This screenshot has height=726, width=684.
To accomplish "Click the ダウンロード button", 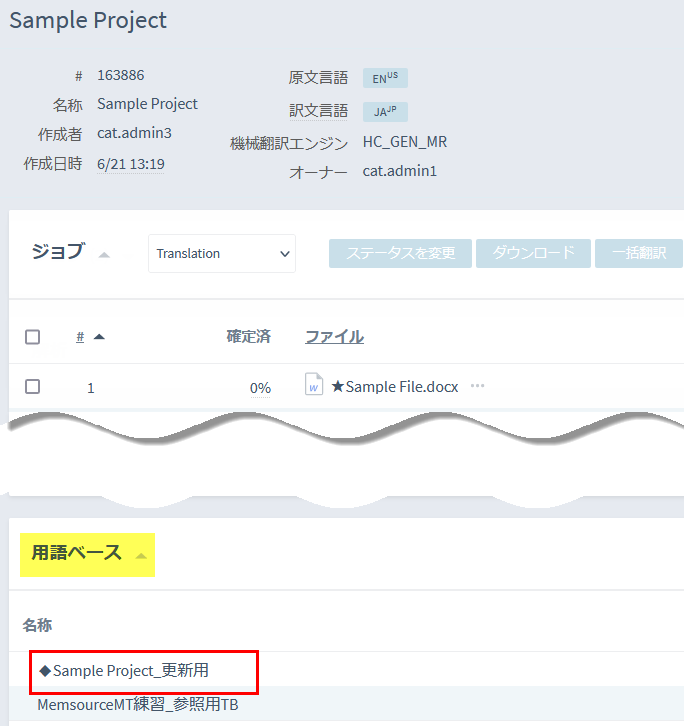I will point(533,253).
